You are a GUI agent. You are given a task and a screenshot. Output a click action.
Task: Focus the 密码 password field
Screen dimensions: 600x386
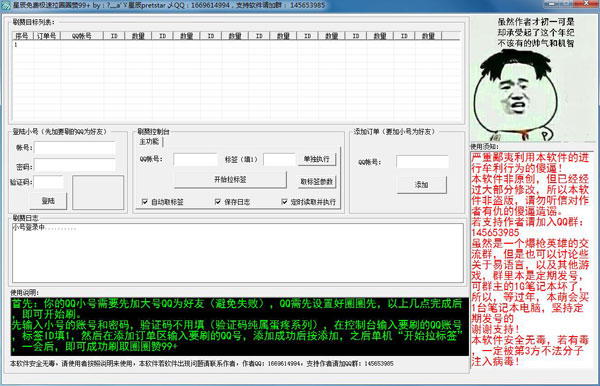pyautogui.click(x=75, y=165)
